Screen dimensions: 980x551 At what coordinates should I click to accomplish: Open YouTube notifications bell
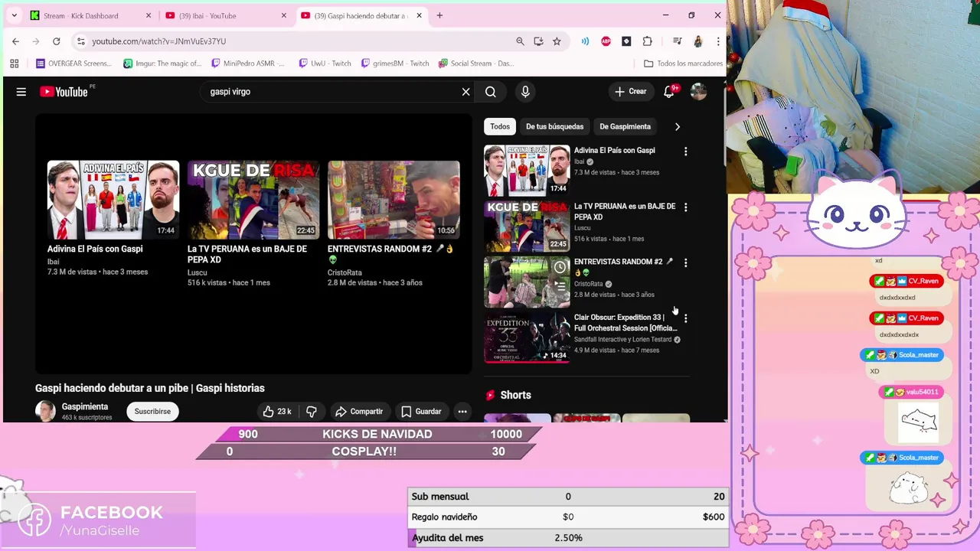click(x=669, y=92)
